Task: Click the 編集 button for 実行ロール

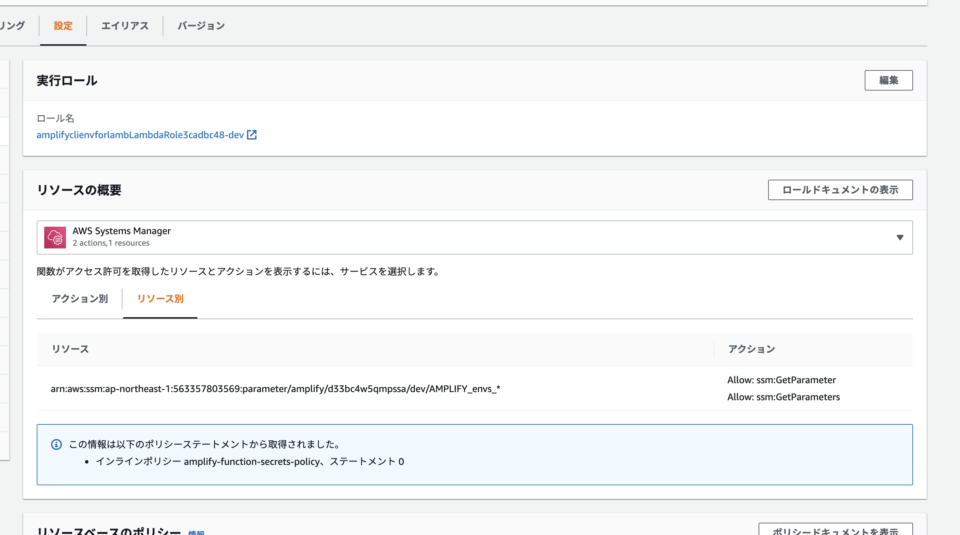Action: pos(888,80)
